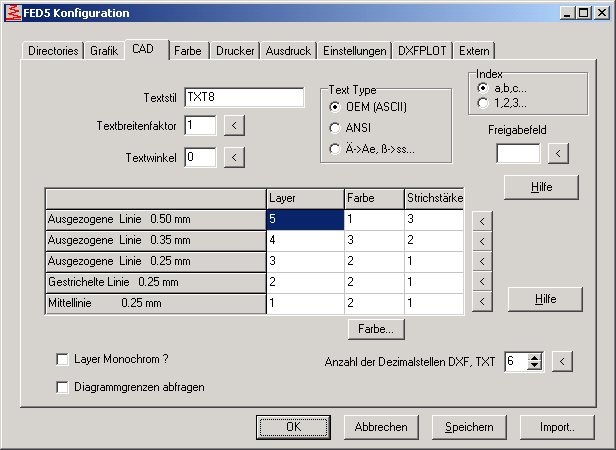This screenshot has width=616, height=450.
Task: Click arrow button beside Dezimalstellen spinner
Action: [x=562, y=361]
